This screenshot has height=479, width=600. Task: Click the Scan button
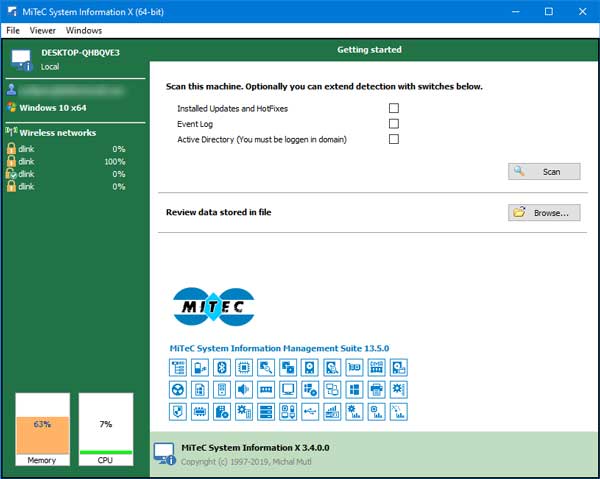544,172
